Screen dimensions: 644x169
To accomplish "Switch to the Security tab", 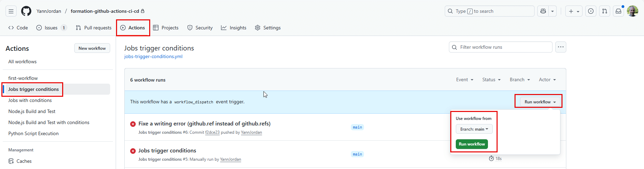I will click(200, 28).
